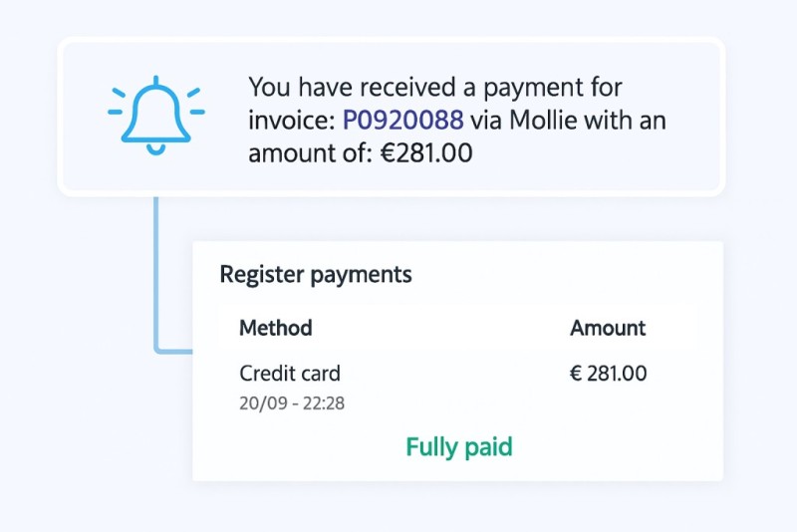Click the € 281.00 payment amount
Screen dimensions: 797x532
pyautogui.click(x=608, y=374)
